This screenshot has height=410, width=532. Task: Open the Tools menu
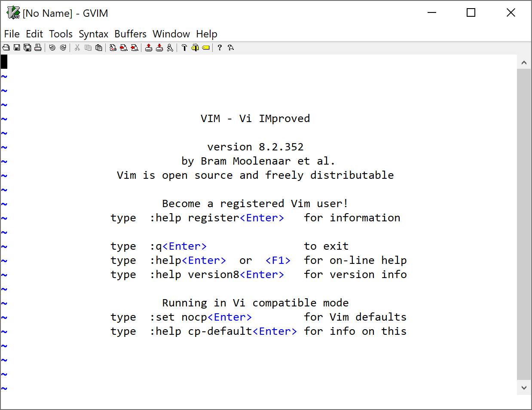[60, 34]
